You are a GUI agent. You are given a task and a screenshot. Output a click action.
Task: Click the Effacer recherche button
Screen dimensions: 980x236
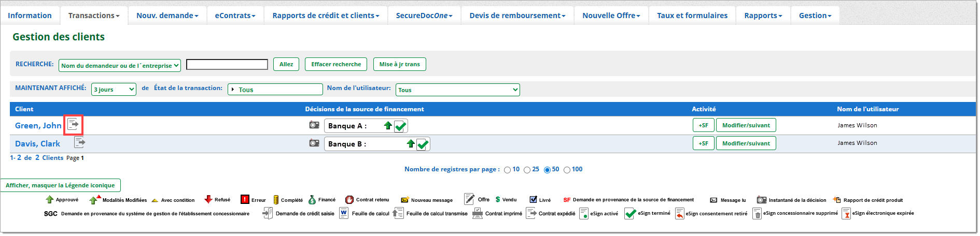336,64
